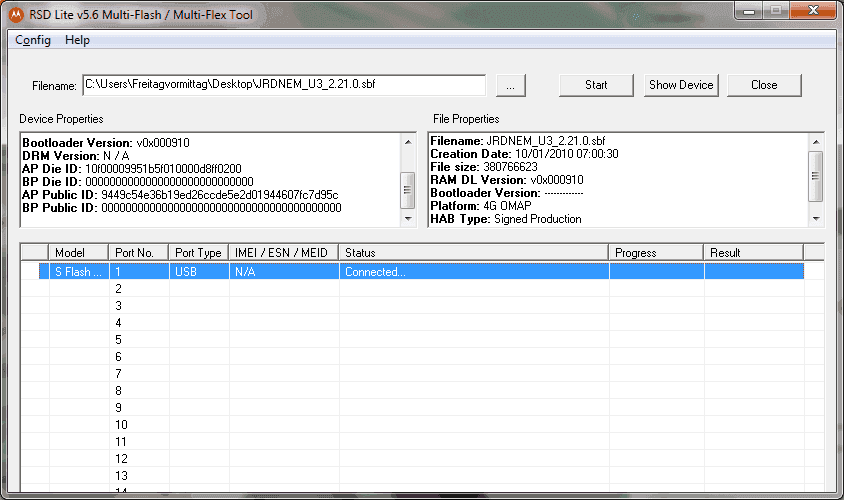Click the browse "..." button
Screen dimensions: 844x500
coord(510,86)
